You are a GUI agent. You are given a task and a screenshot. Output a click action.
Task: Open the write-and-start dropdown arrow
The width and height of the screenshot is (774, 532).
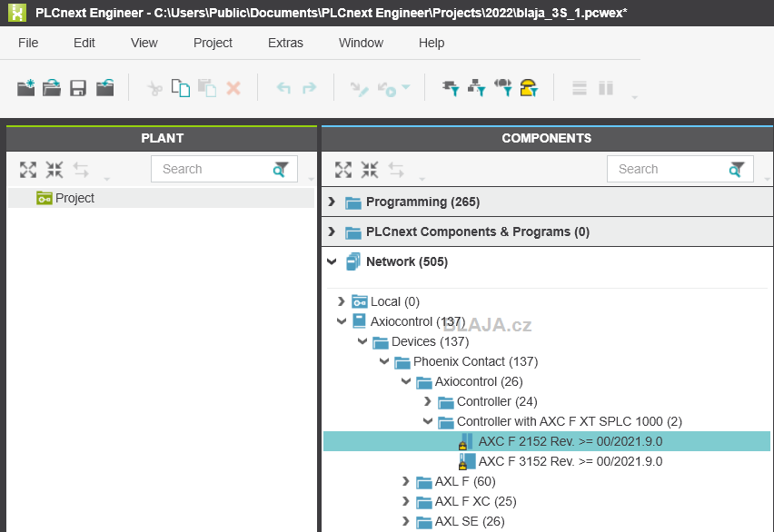coord(406,87)
